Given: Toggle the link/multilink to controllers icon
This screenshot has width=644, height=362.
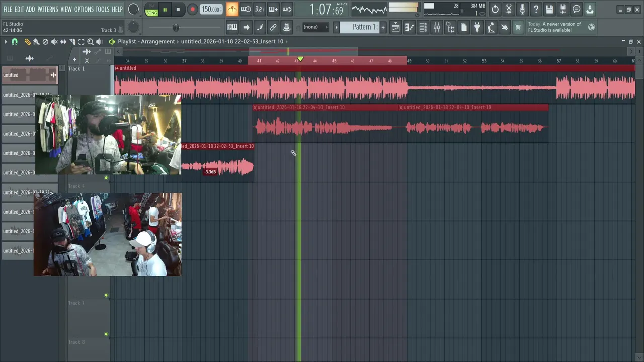Looking at the screenshot, I should point(273,27).
